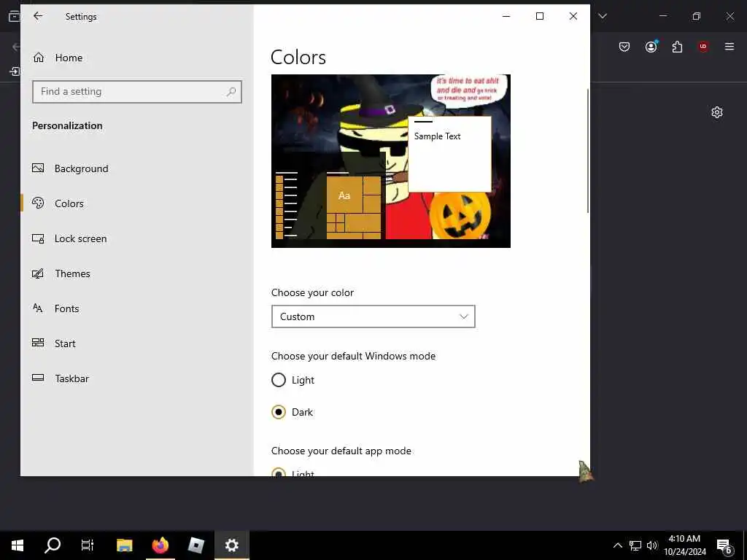Open Task View in the taskbar

(88, 545)
